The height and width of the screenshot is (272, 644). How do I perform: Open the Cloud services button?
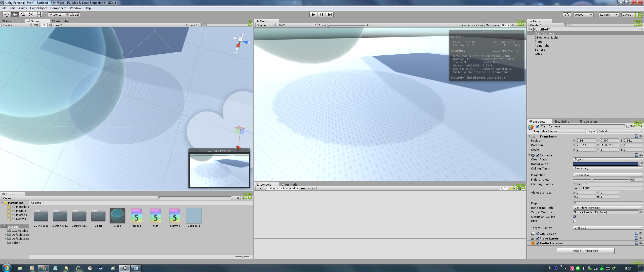click(x=567, y=15)
